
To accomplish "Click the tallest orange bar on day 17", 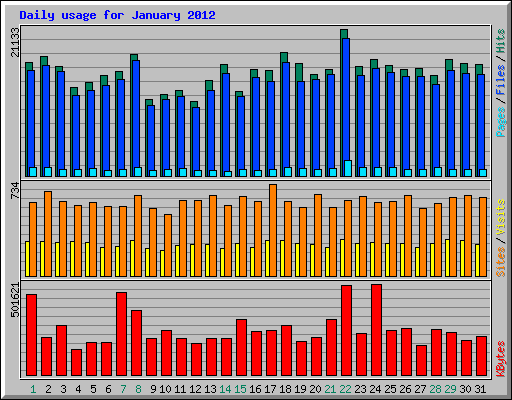I will coord(273,230).
